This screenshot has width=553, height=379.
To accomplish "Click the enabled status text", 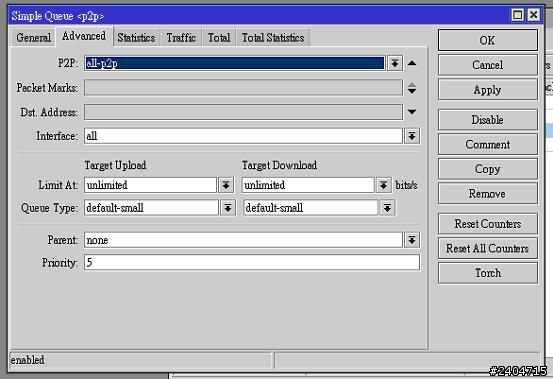I will pos(28,360).
